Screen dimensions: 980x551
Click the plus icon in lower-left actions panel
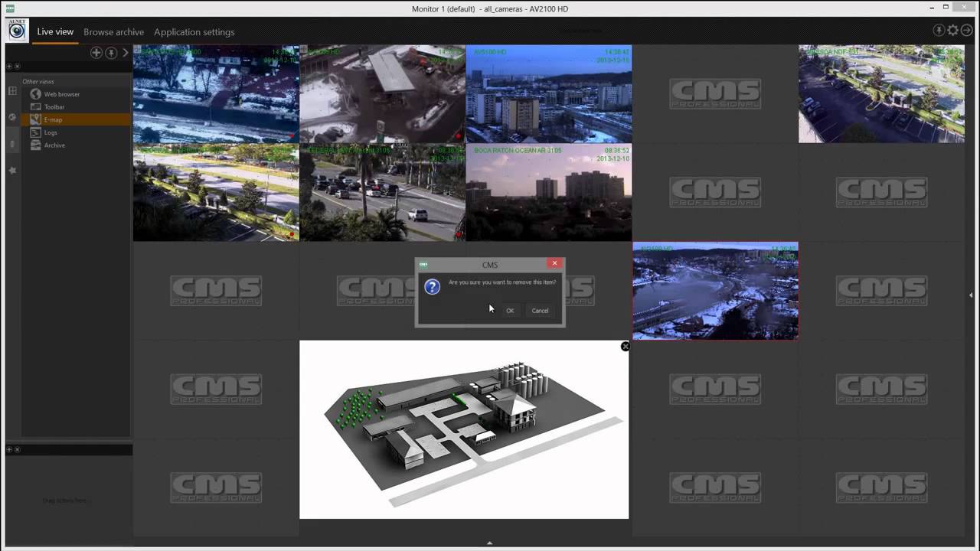coord(9,449)
